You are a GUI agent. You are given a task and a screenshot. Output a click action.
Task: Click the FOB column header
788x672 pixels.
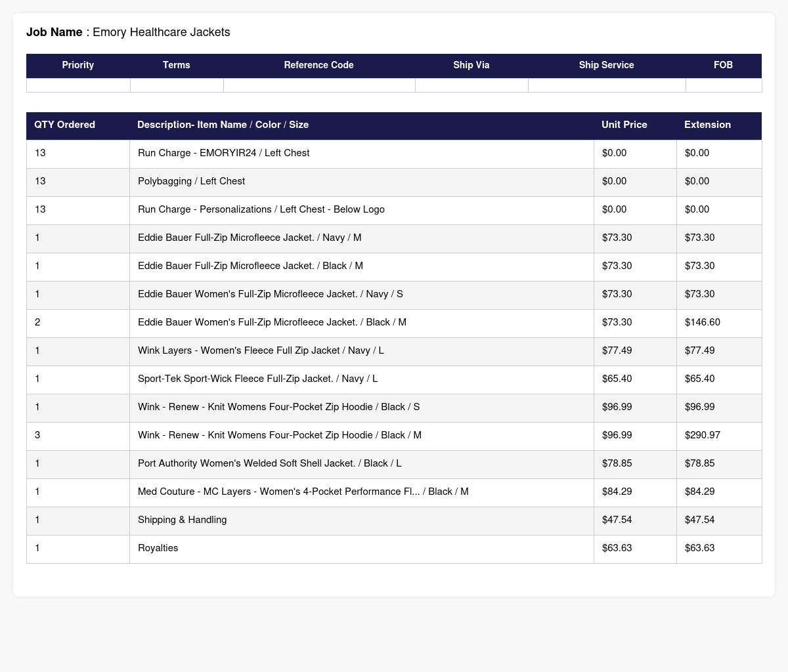pyautogui.click(x=724, y=65)
